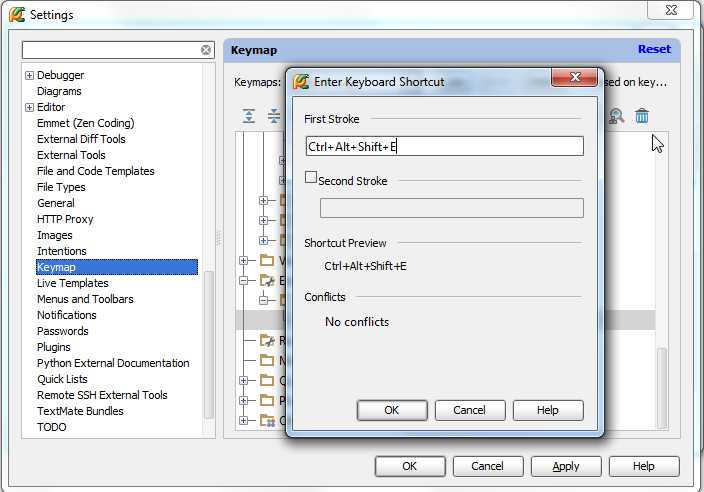This screenshot has width=704, height=492.
Task: Expand the Debugger settings node
Action: pos(29,75)
